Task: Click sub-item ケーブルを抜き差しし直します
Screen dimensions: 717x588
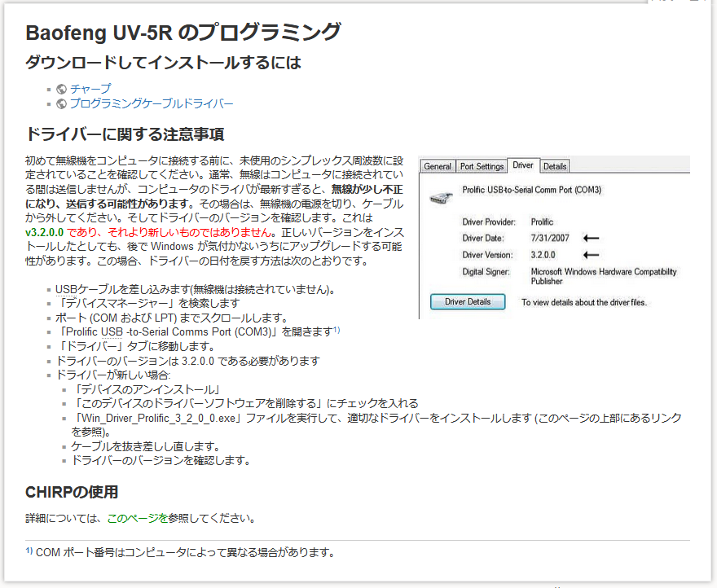Action: 146,446
